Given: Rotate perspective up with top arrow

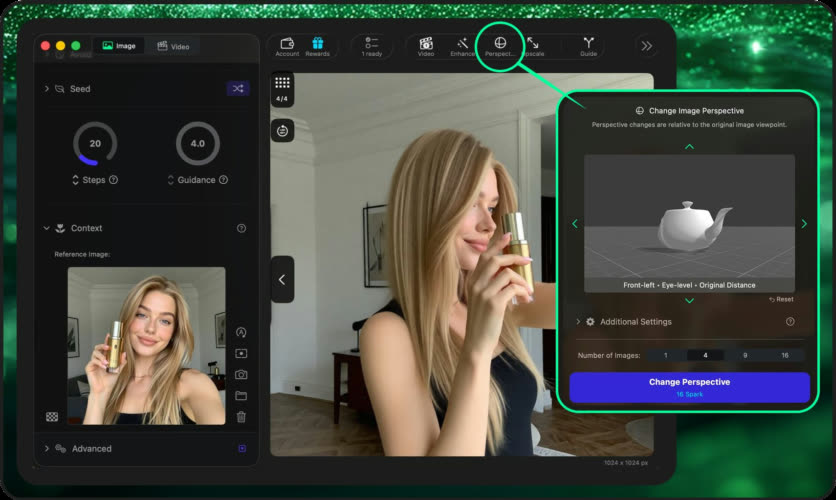Looking at the screenshot, I should pyautogui.click(x=689, y=147).
